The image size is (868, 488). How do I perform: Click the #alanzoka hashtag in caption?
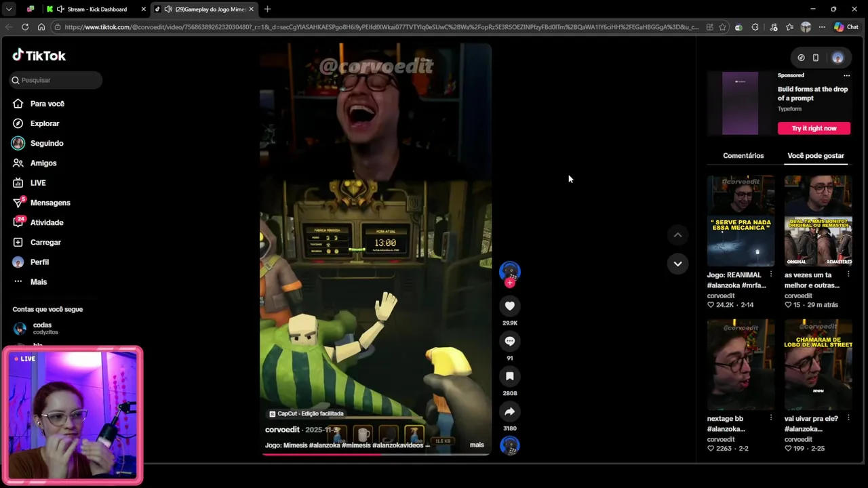(324, 445)
